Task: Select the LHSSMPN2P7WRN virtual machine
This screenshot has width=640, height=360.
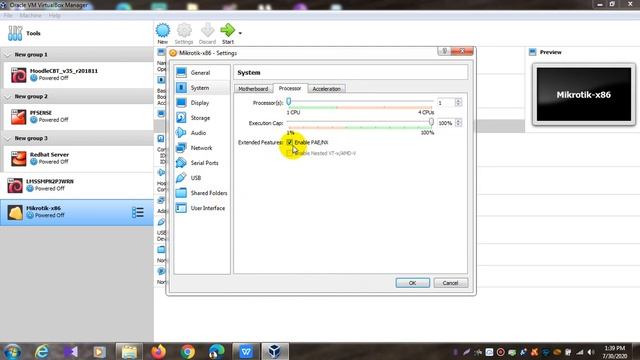Action: pyautogui.click(x=77, y=185)
